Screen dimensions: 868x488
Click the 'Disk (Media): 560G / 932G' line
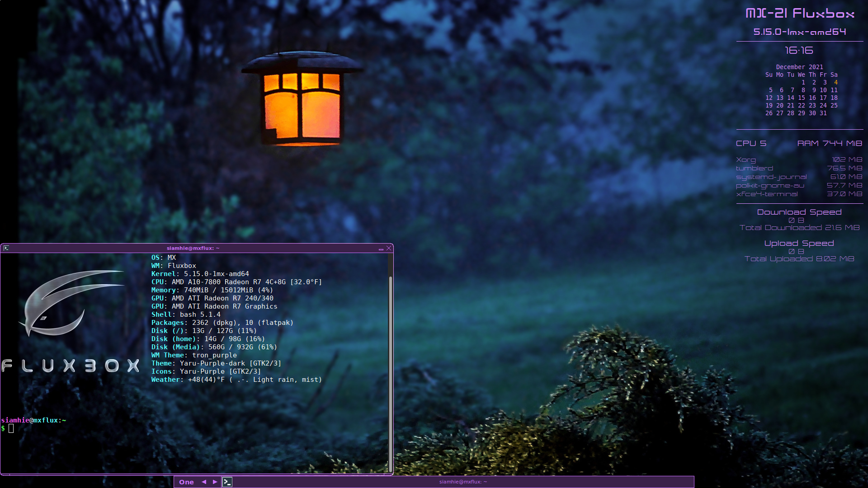[214, 347]
